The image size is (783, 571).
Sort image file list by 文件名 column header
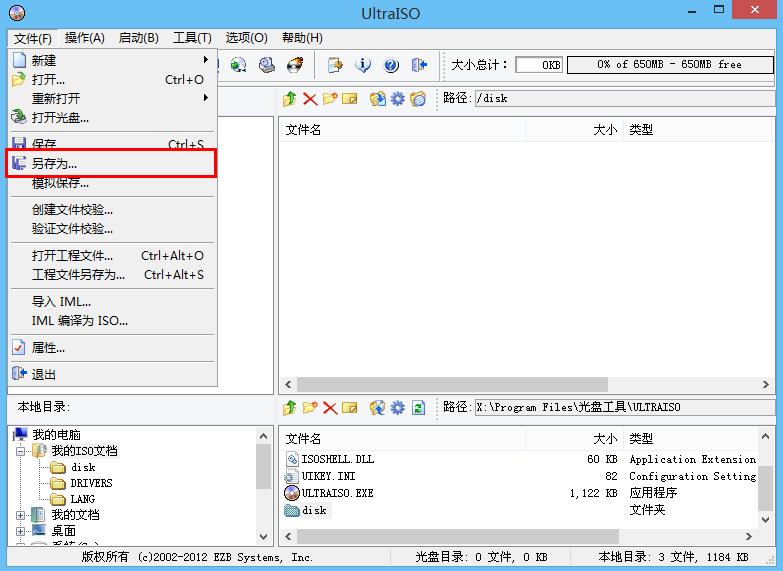(402, 130)
